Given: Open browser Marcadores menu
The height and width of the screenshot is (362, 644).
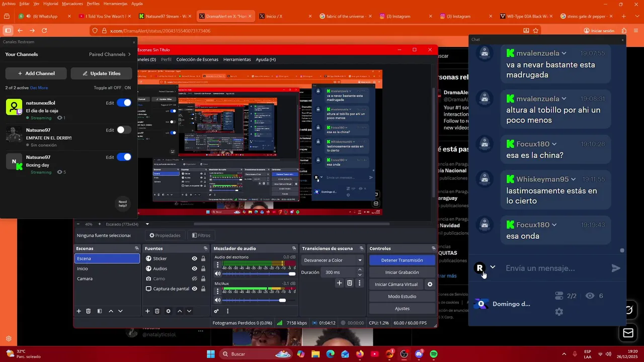Looking at the screenshot, I should click(x=72, y=4).
